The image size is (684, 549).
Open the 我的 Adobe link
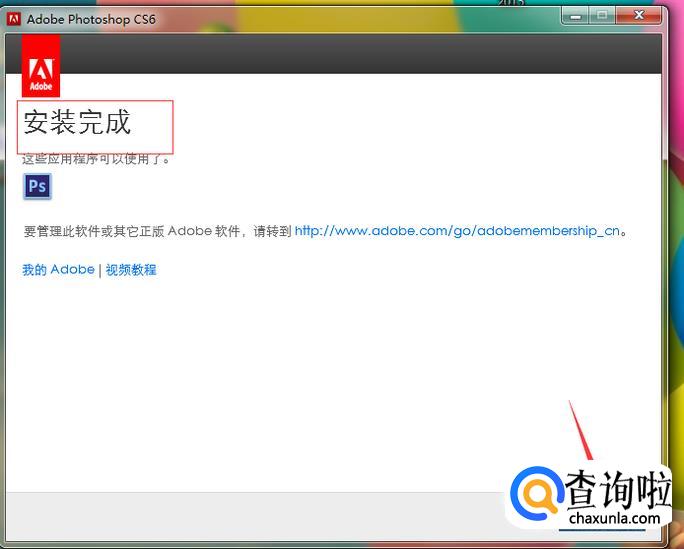click(58, 269)
